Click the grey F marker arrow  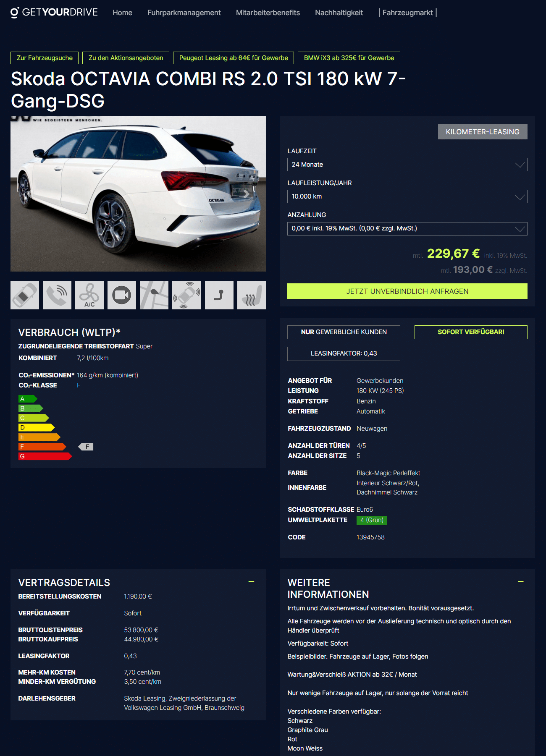point(86,447)
